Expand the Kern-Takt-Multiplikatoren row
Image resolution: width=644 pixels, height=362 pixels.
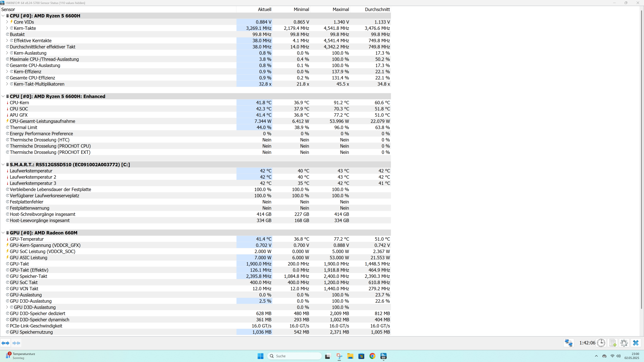click(7, 84)
